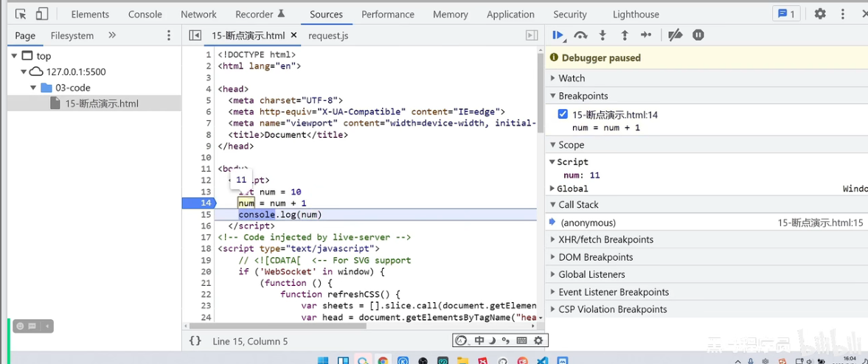This screenshot has height=364, width=868.
Task: Open VS Code from the taskbar
Action: [x=543, y=360]
